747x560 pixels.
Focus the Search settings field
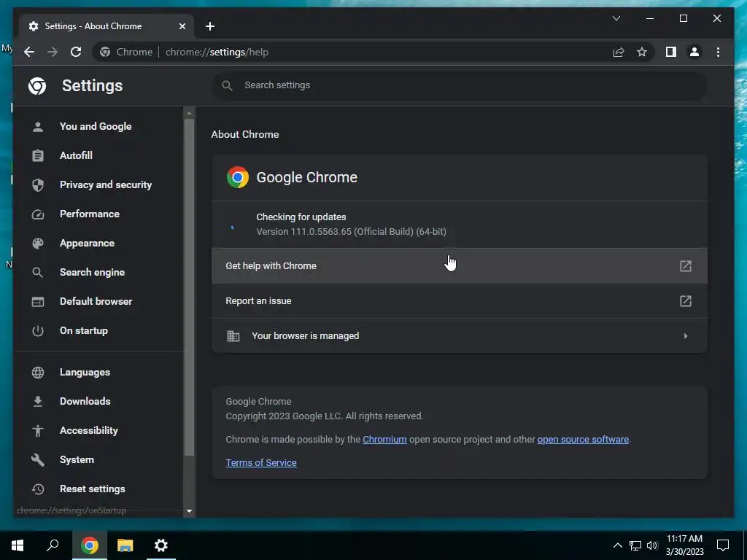(460, 85)
